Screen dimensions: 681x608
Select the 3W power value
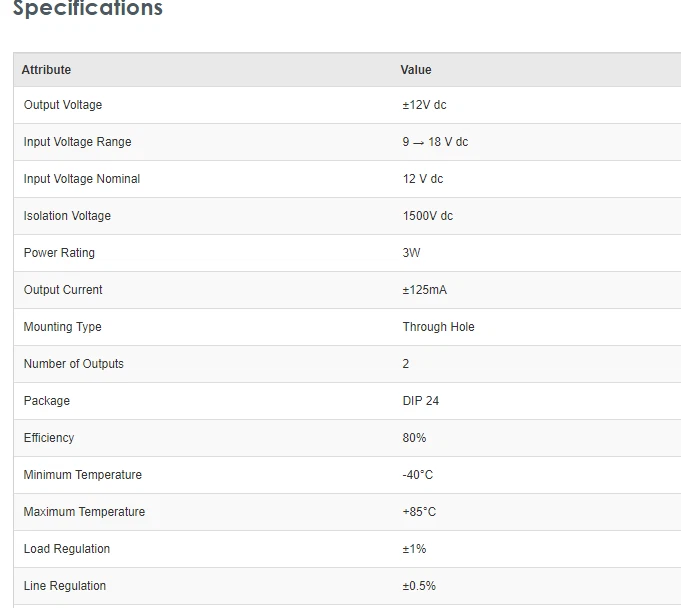(x=412, y=253)
